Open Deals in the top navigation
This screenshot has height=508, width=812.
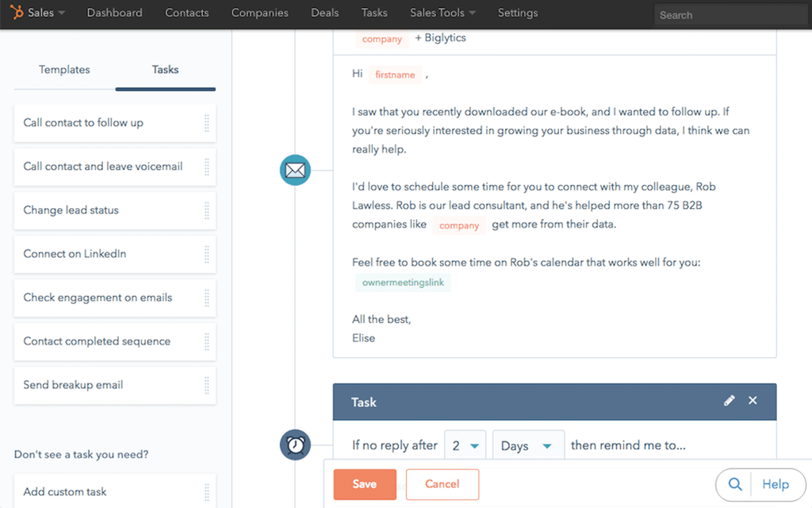[x=324, y=13]
